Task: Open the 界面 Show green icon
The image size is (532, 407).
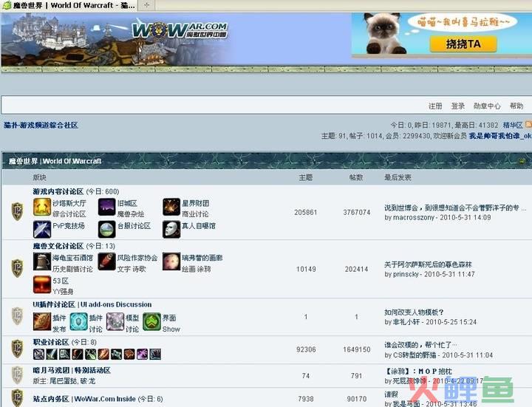Action: coord(151,321)
